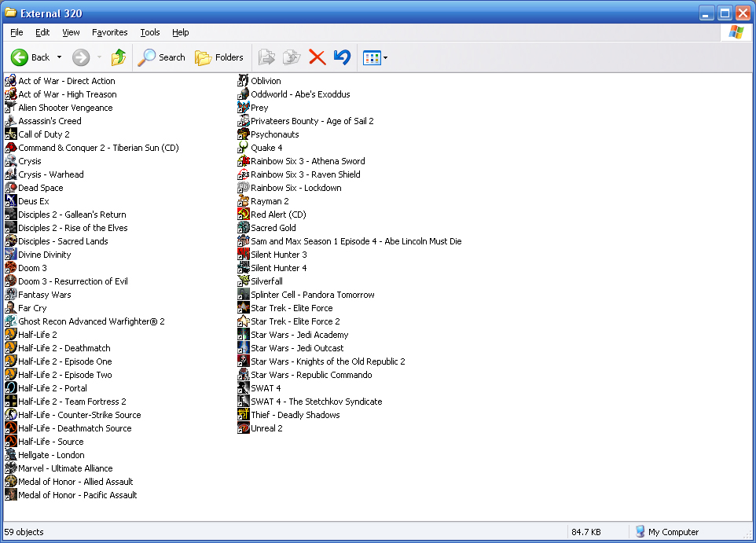Select 'Command & Conquer 2 - Tiberian Sun (CD)'
The width and height of the screenshot is (756, 543).
tap(98, 148)
